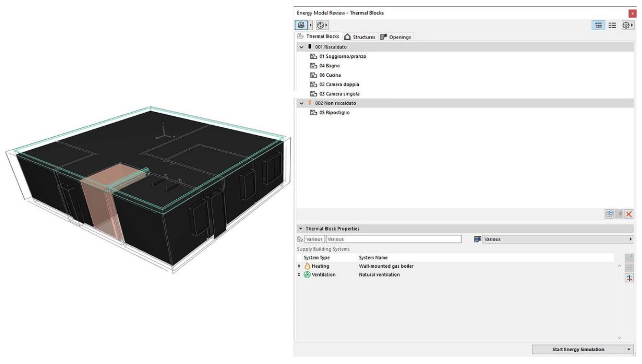Click the thermal block name input field
642x364 pixels.
(x=393, y=239)
